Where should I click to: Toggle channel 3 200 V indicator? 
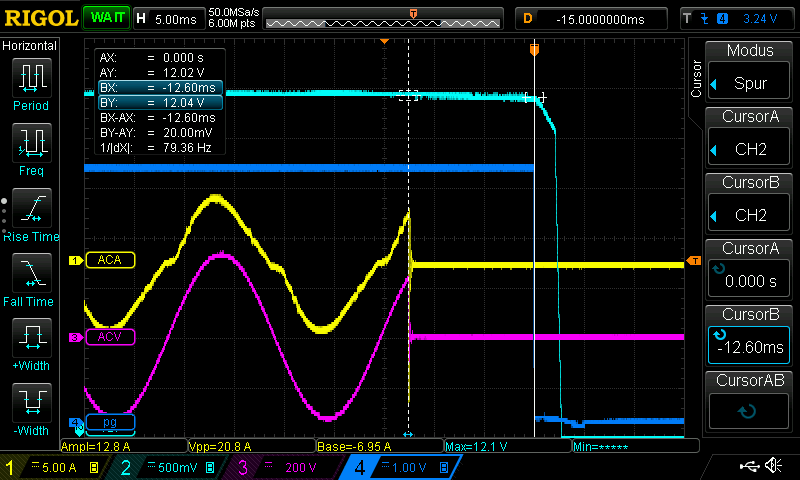285,467
